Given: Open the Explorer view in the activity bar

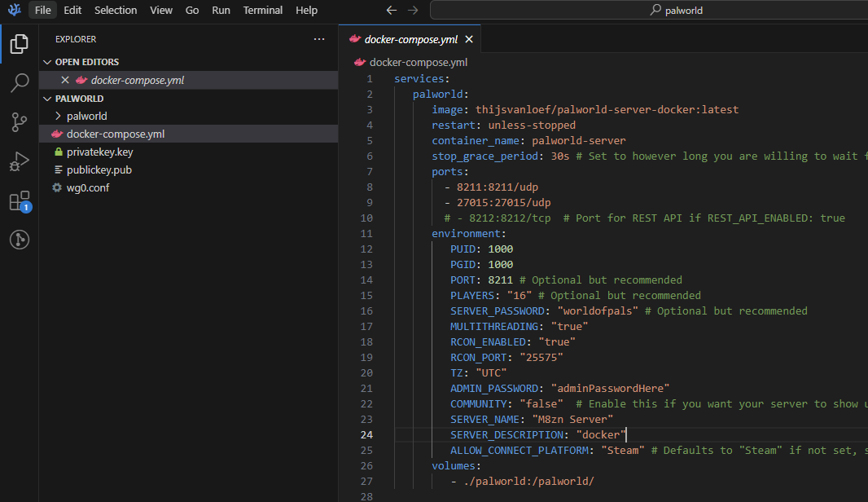Looking at the screenshot, I should 19,44.
